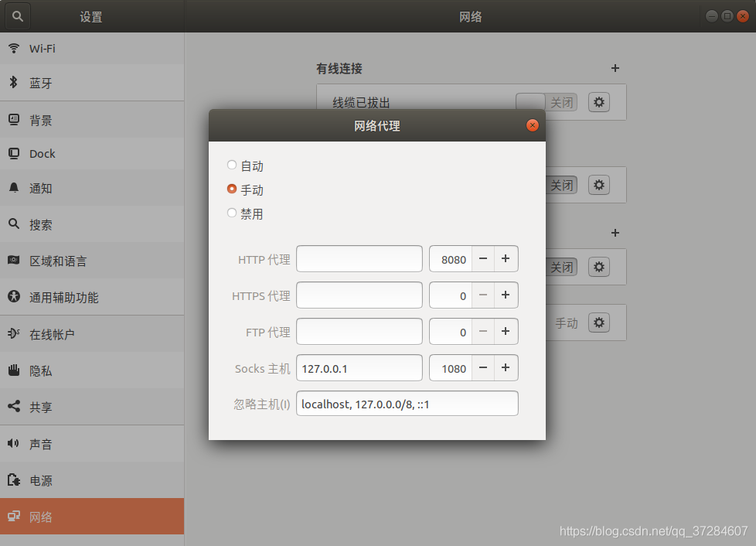The width and height of the screenshot is (756, 546).
Task: Click the HTTP port field showing 8080
Action: point(451,259)
